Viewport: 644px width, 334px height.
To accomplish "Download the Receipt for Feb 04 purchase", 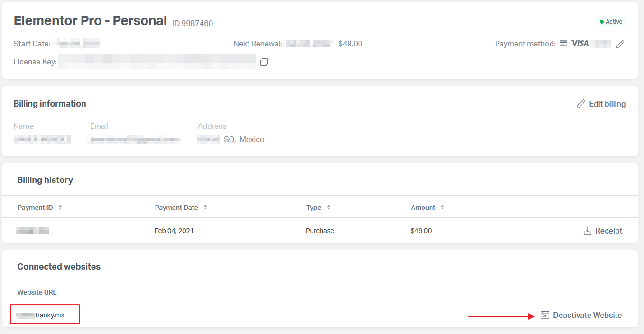I will 608,231.
